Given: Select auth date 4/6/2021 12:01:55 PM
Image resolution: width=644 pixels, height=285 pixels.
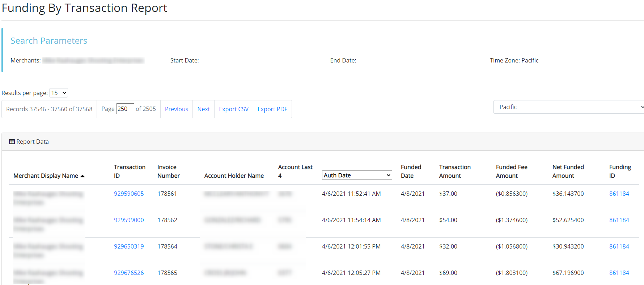Looking at the screenshot, I should pyautogui.click(x=351, y=246).
